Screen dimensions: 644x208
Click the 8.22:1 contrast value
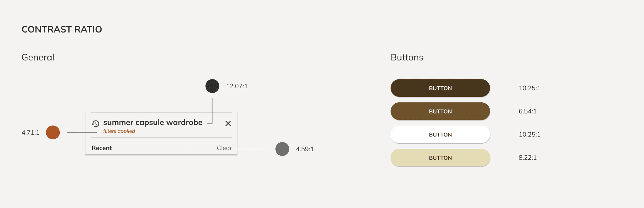528,158
